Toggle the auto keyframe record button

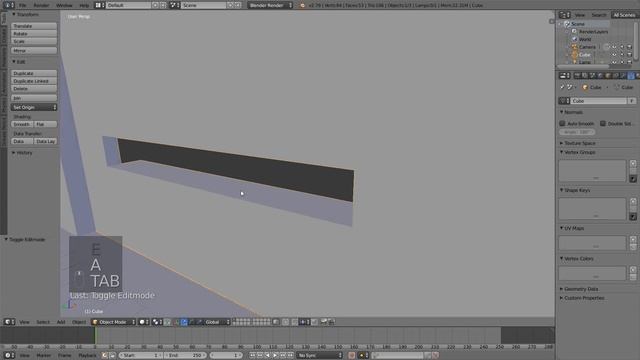pyautogui.click(x=351, y=356)
